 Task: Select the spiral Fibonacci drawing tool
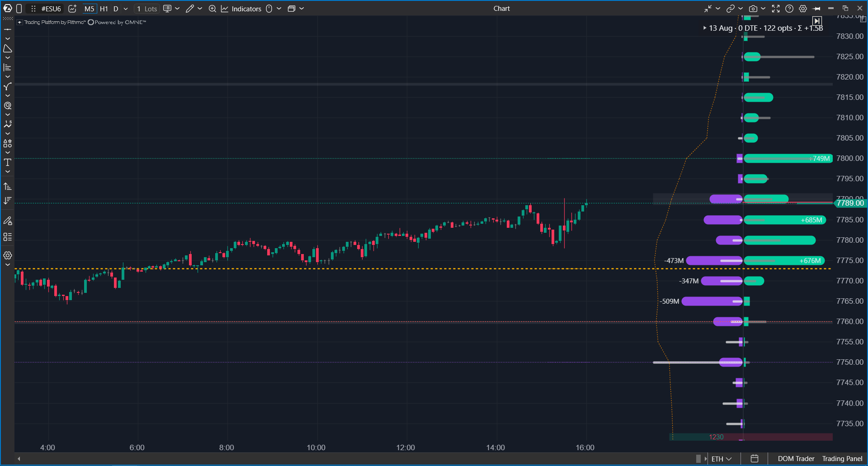[8, 105]
